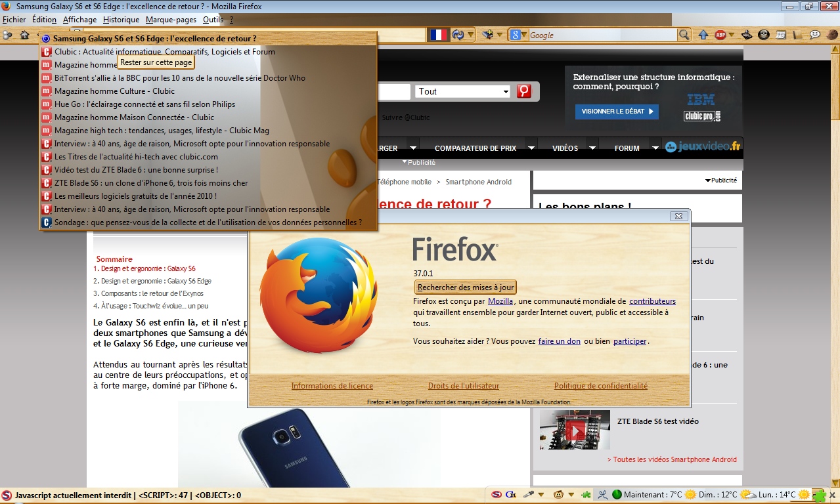Open the Adblock Plus dropdown arrow

pos(732,35)
